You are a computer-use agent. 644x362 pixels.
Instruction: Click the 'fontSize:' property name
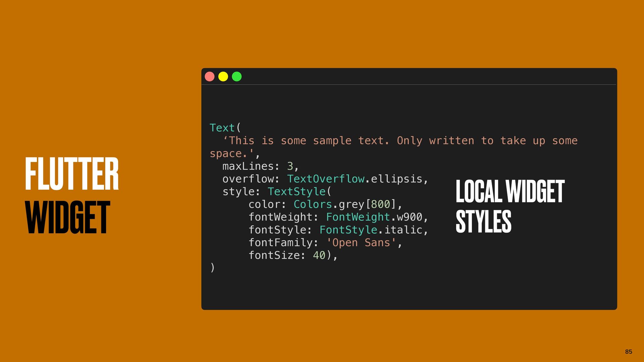277,255
